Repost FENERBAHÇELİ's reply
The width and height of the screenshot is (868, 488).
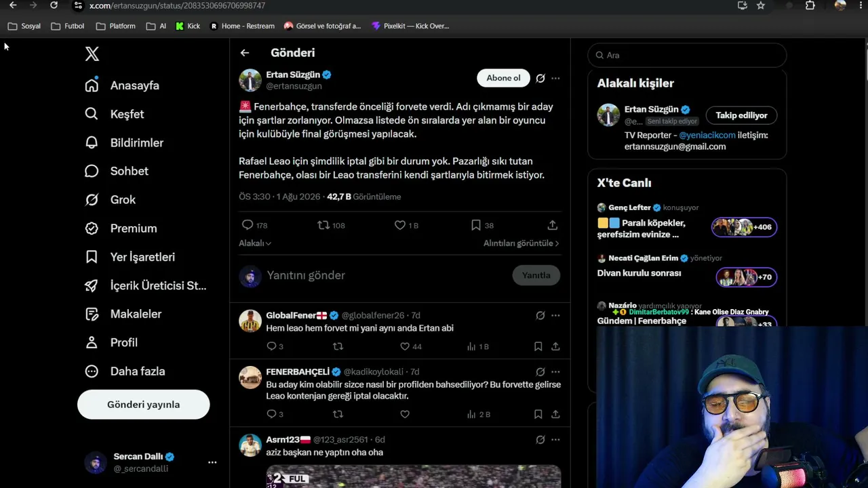338,414
